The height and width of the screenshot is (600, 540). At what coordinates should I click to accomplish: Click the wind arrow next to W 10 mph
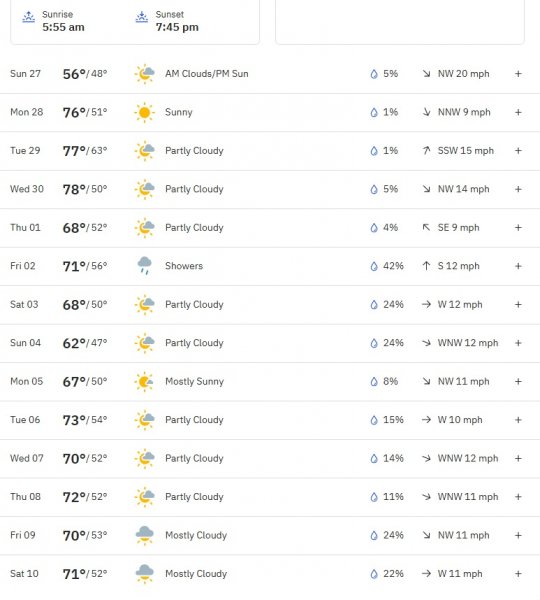point(426,420)
